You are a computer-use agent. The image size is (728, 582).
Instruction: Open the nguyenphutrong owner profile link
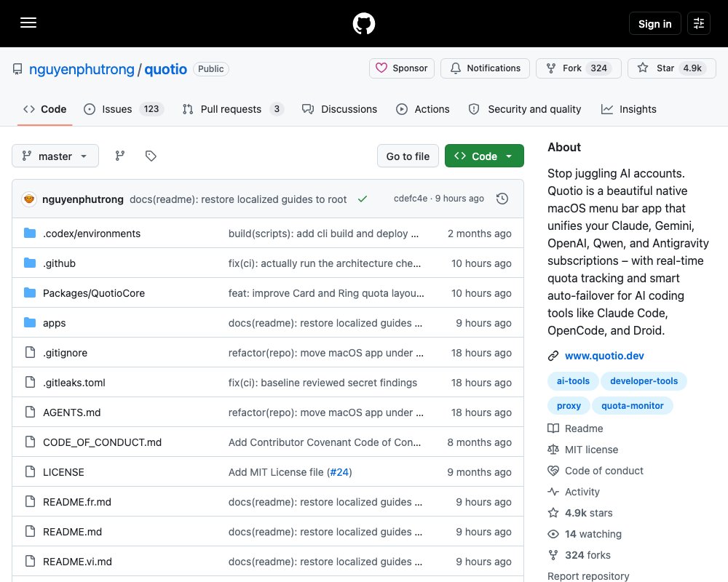pos(82,69)
